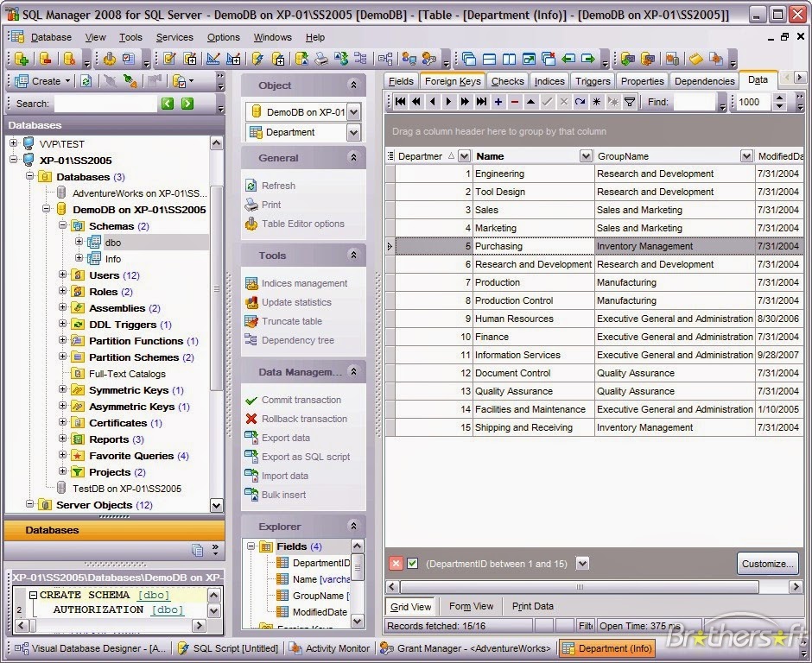
Task: Click green next search result arrow
Action: [187, 104]
